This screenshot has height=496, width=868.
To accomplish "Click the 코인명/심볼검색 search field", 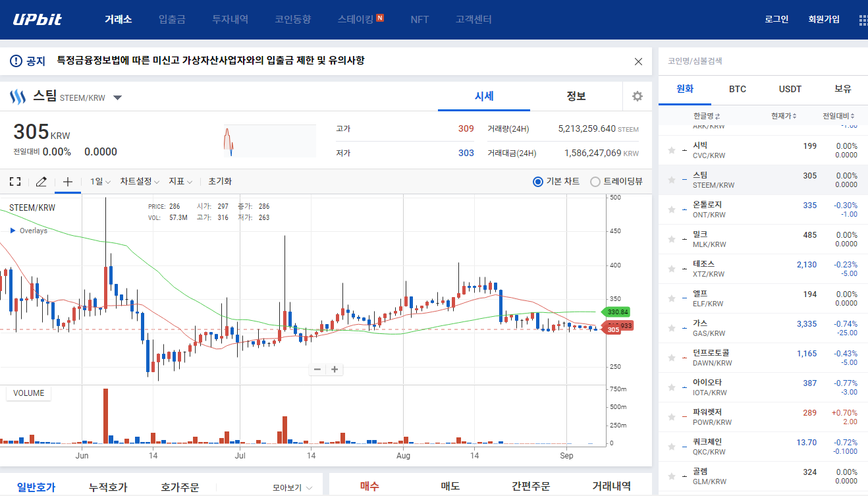I will coord(763,61).
